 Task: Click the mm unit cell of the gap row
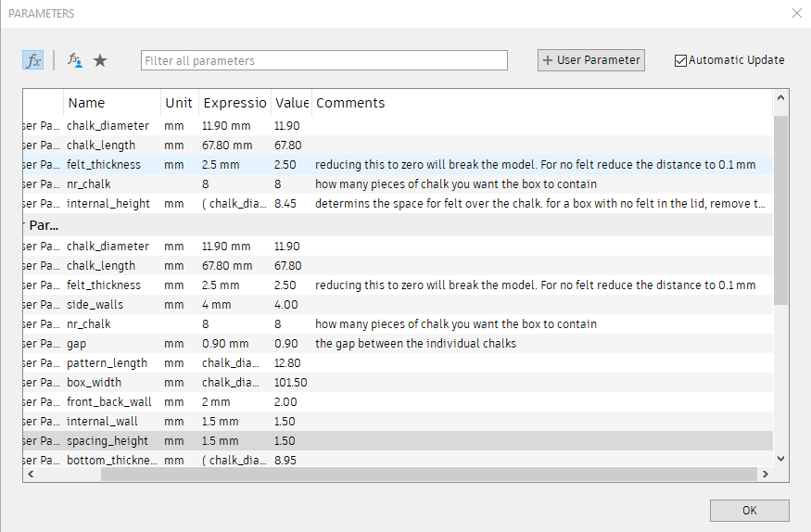[174, 344]
